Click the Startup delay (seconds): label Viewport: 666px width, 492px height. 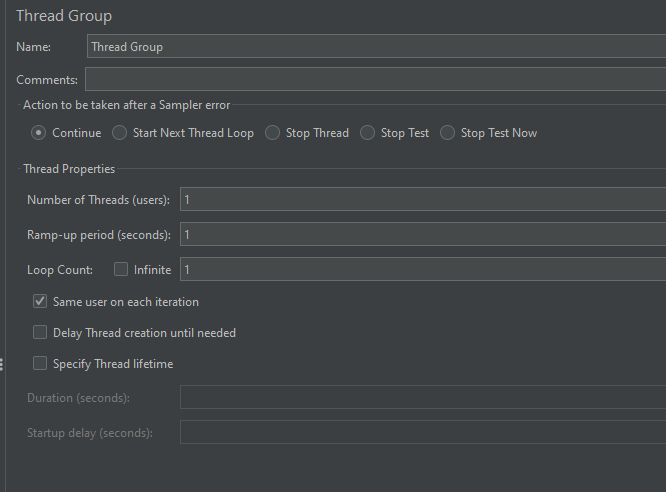(x=90, y=433)
